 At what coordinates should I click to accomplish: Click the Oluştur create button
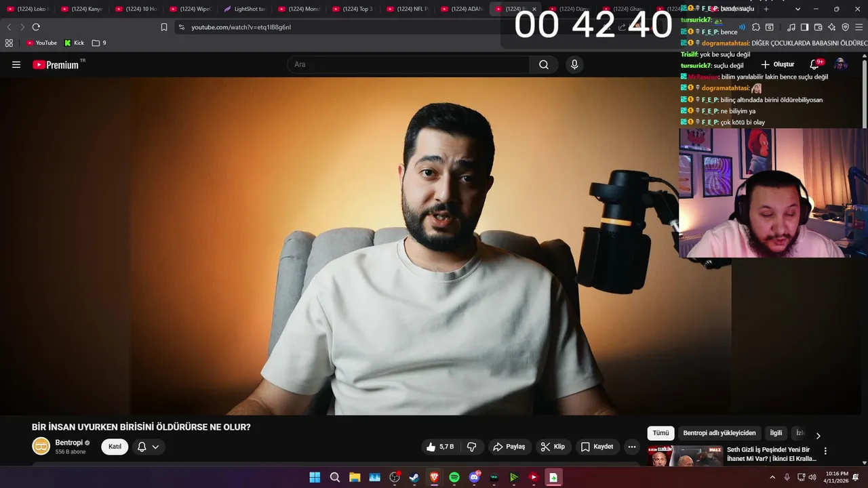coord(777,64)
